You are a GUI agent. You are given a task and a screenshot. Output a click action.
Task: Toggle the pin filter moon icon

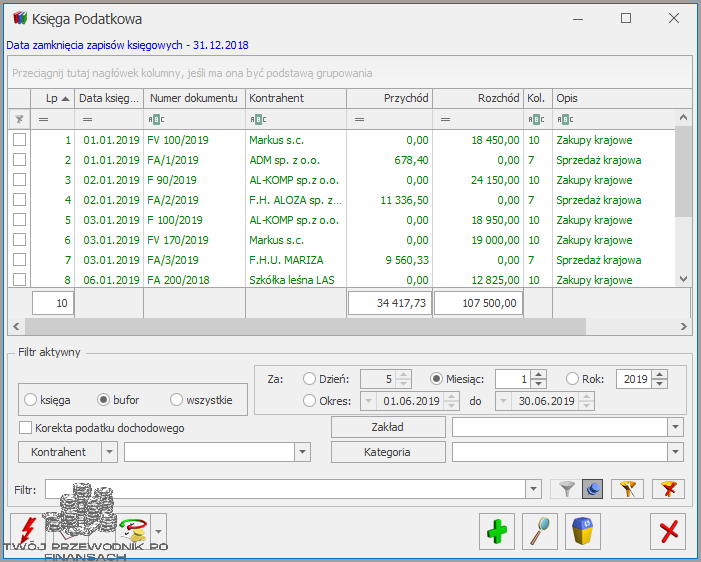coord(592,489)
